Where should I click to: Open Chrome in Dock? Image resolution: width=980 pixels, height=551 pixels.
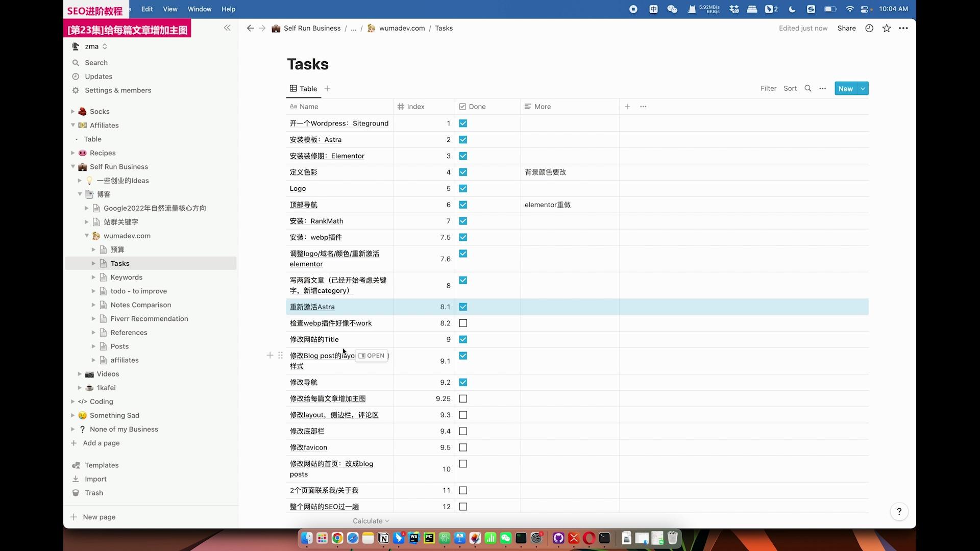click(337, 538)
